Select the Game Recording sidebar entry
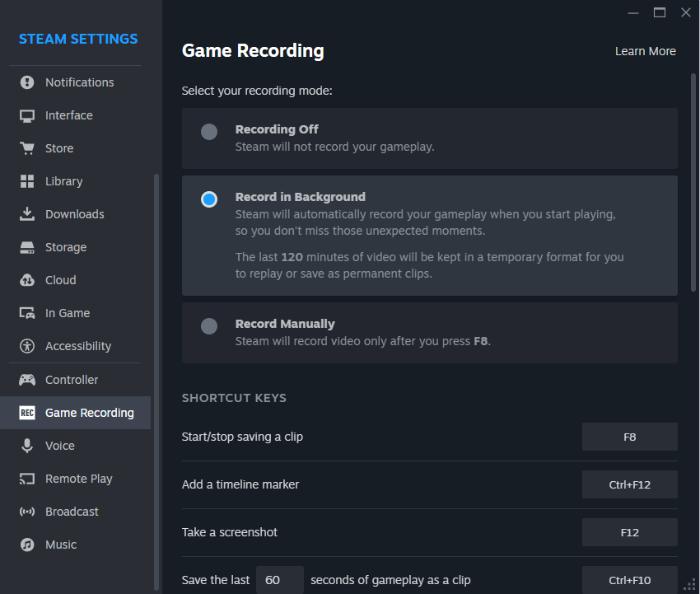 point(76,413)
